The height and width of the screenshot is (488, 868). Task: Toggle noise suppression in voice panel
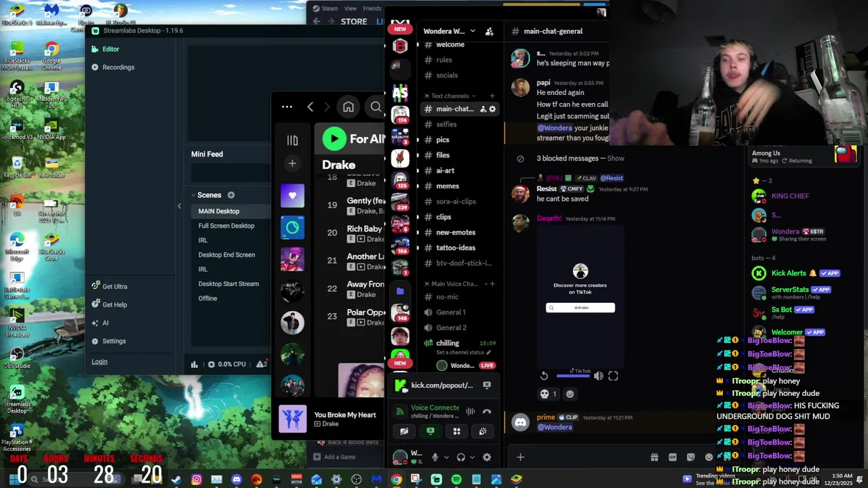click(470, 411)
